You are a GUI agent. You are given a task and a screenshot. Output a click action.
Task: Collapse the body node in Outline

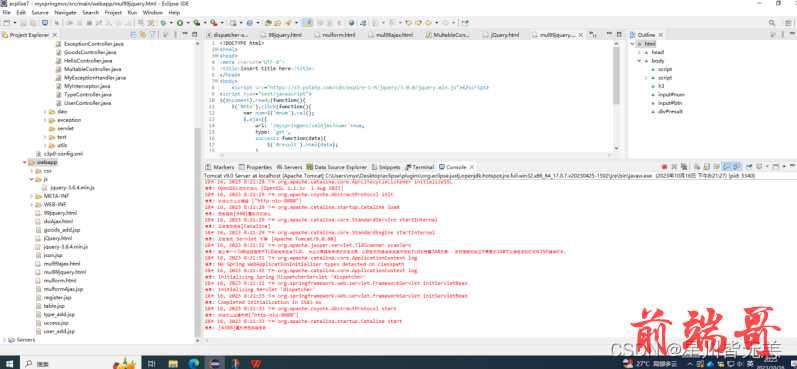[639, 60]
